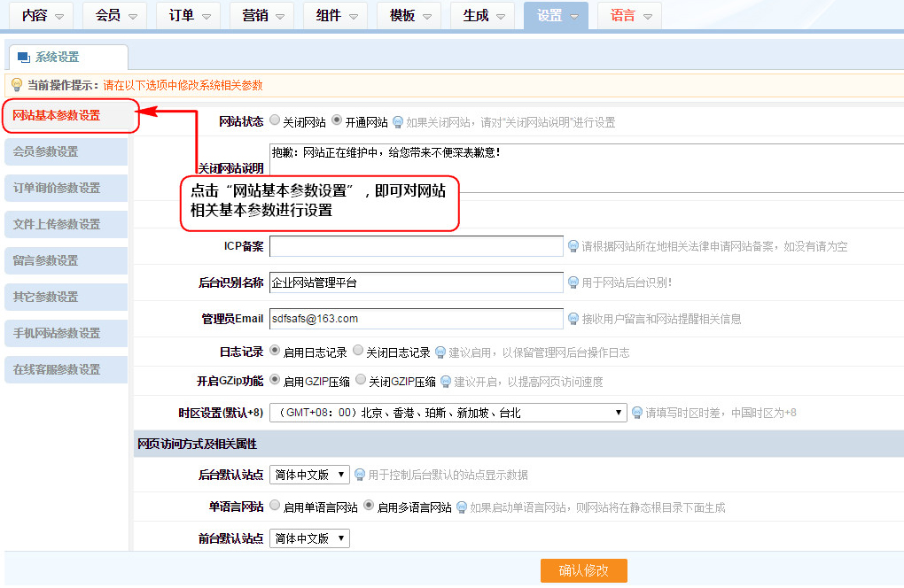This screenshot has height=588, width=904.
Task: Click the hint bulb next to 后台识别名称
Action: (573, 282)
